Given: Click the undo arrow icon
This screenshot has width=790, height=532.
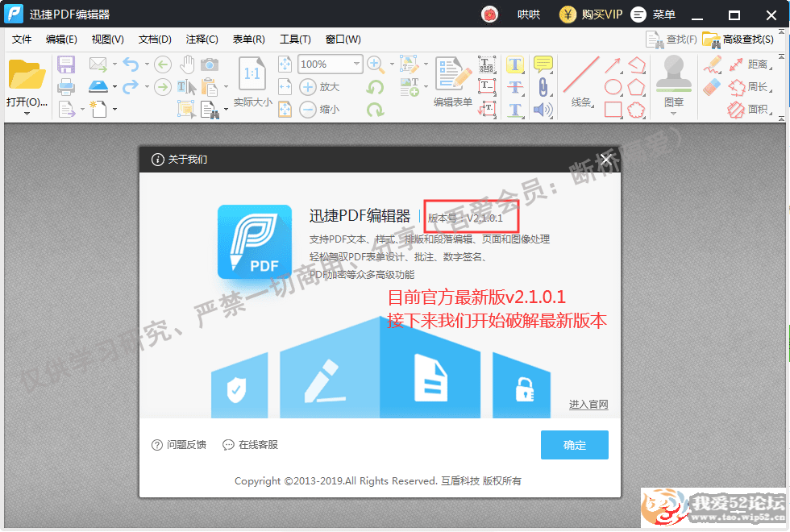Looking at the screenshot, I should pyautogui.click(x=131, y=64).
